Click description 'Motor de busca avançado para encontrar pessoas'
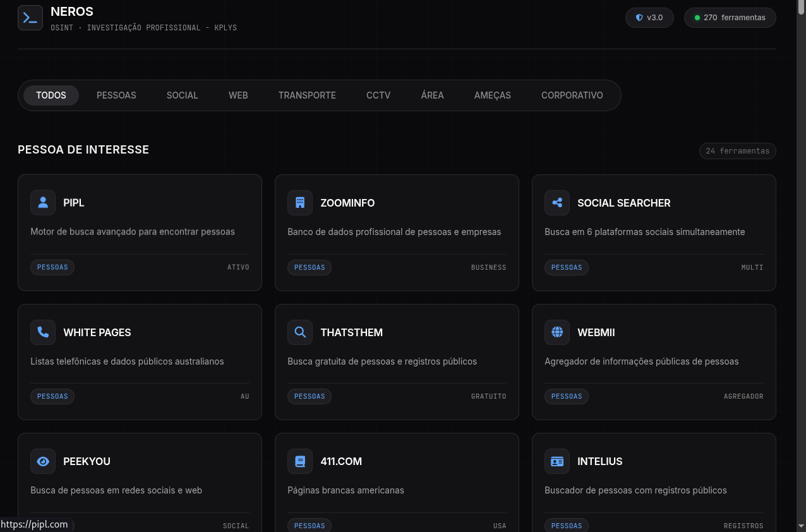Screen dimensions: 806x532 133,232
